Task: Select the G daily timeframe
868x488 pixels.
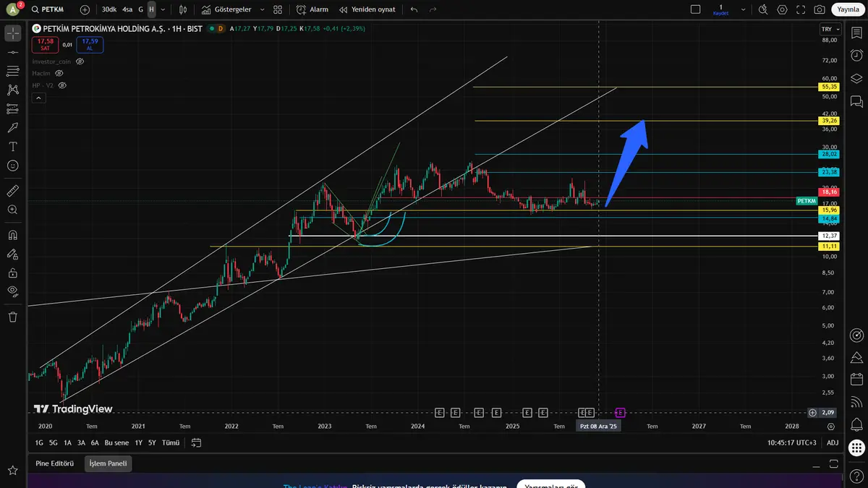Action: [140, 9]
